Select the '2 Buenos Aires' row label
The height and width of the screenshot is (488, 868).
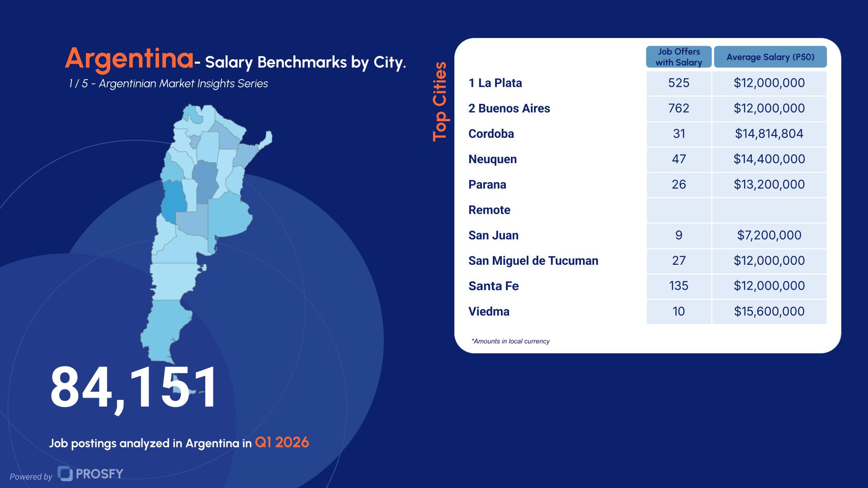[x=509, y=108]
